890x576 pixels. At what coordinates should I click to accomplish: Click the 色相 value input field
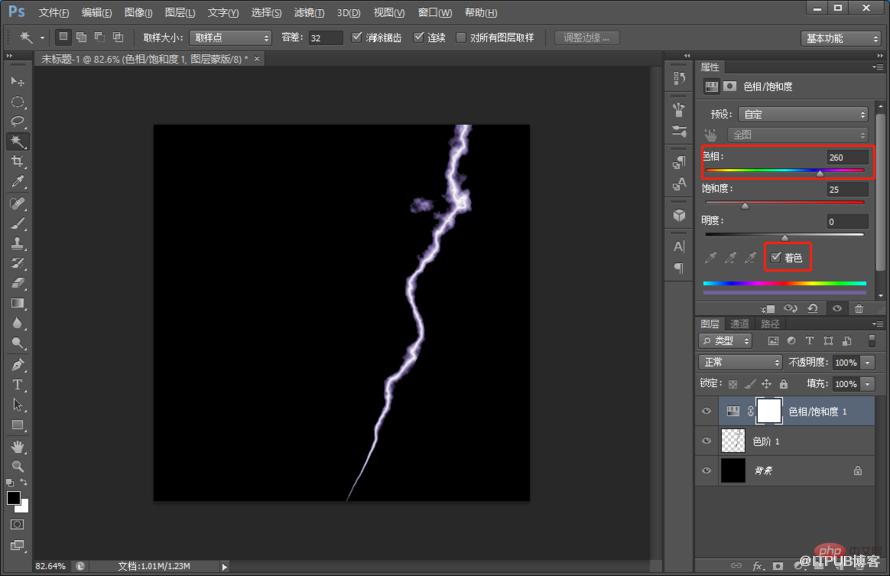[x=847, y=157]
